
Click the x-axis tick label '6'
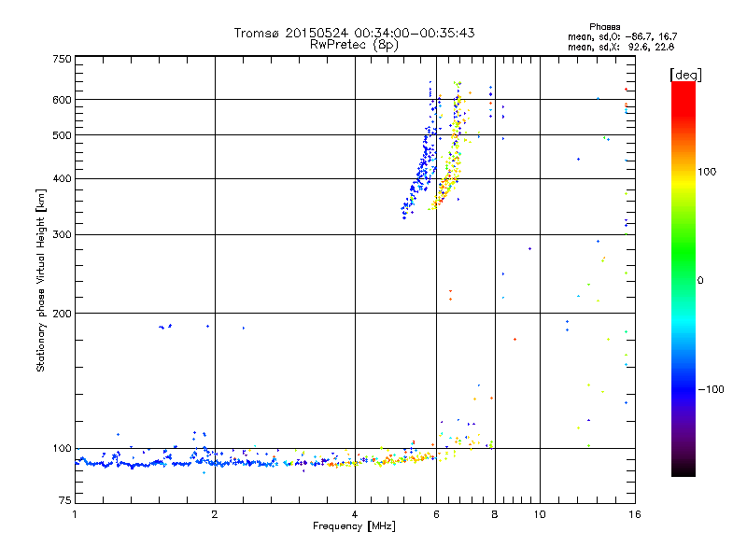[436, 514]
